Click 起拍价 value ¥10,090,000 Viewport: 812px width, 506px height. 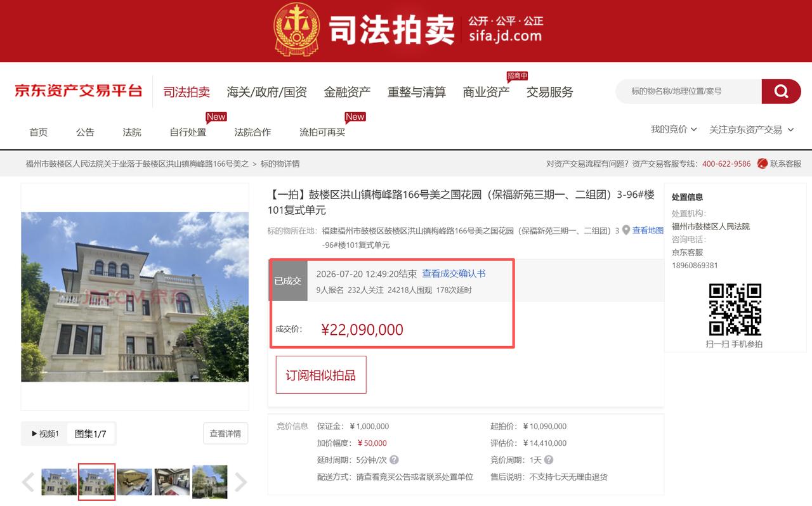[x=545, y=426]
